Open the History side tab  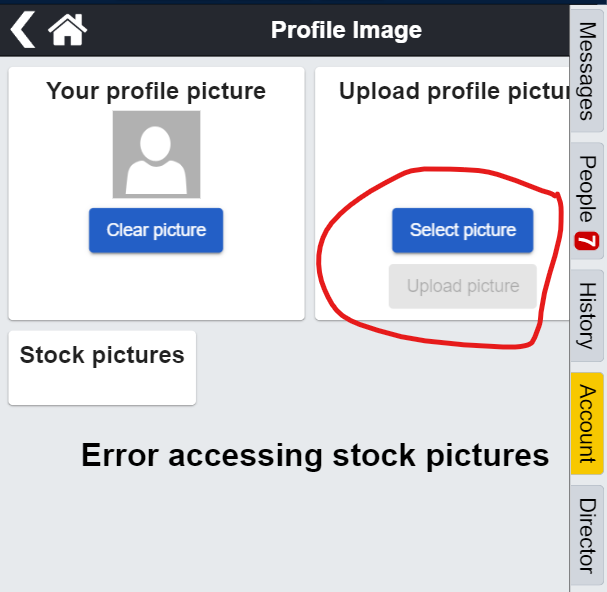[x=588, y=315]
